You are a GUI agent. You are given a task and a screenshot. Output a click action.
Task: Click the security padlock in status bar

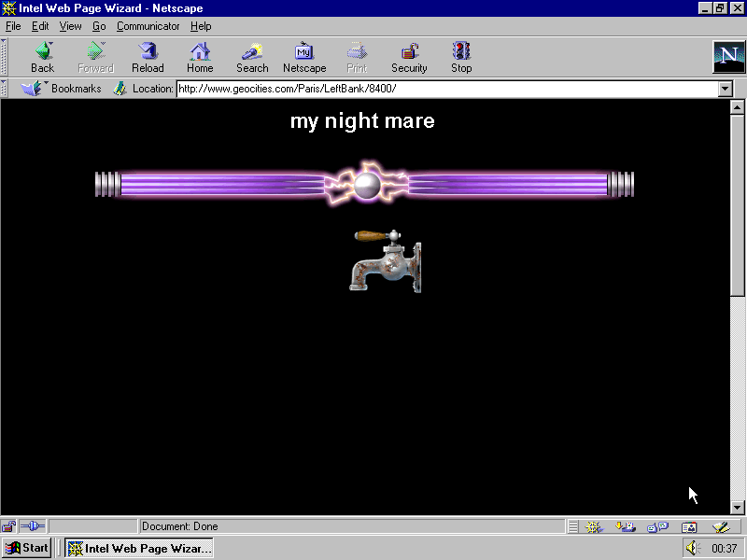[8, 526]
